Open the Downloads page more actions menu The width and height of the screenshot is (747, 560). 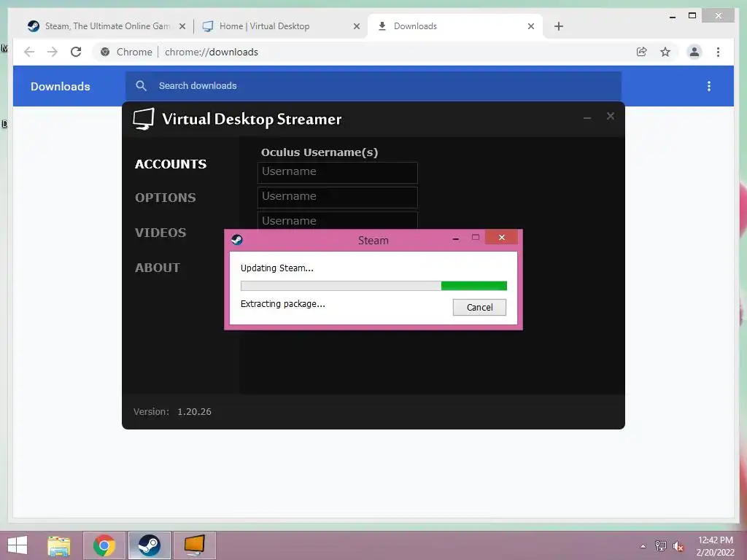coord(709,86)
